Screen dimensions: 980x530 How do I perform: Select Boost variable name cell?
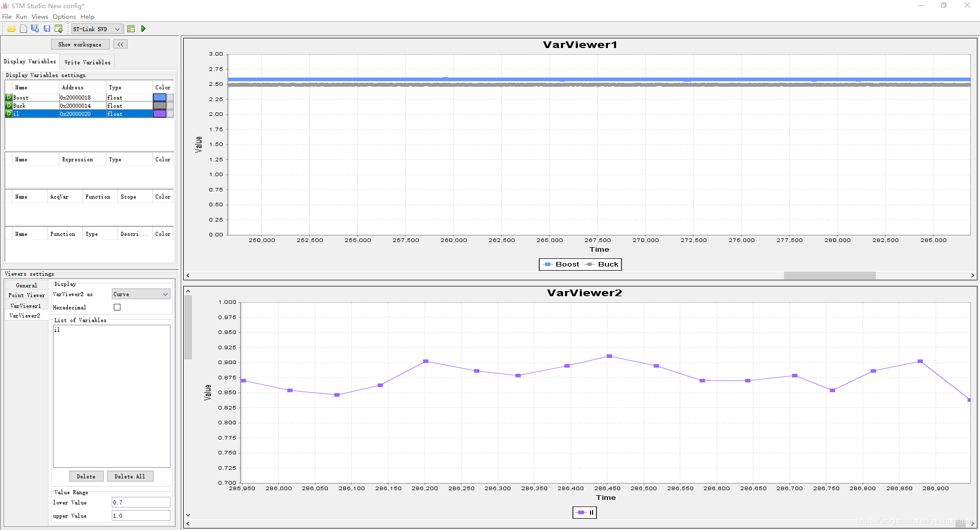click(x=36, y=98)
